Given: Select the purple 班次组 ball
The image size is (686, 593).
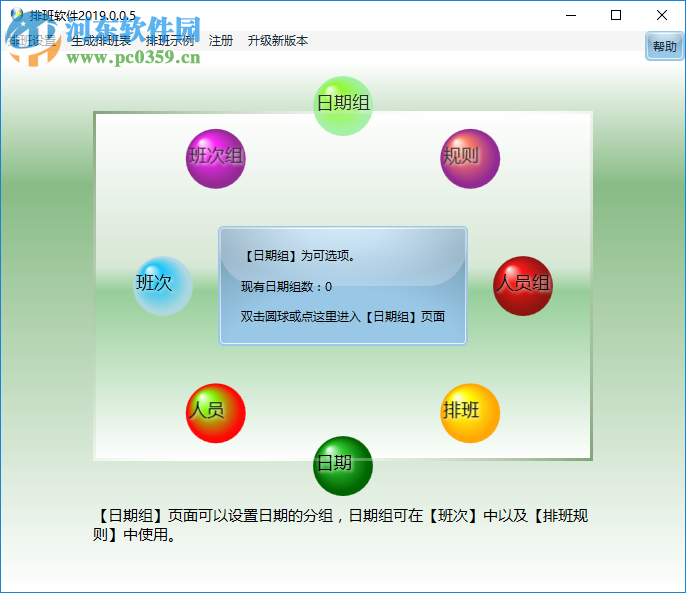Looking at the screenshot, I should click(216, 158).
